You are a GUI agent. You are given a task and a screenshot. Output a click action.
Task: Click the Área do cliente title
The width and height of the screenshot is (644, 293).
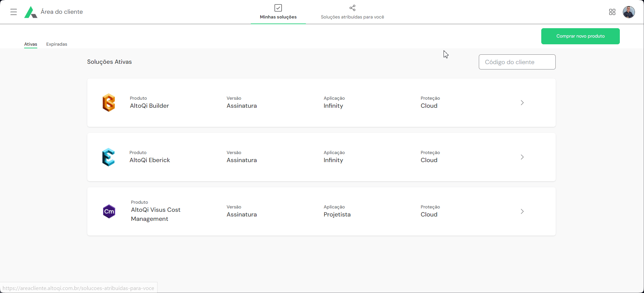click(x=62, y=12)
